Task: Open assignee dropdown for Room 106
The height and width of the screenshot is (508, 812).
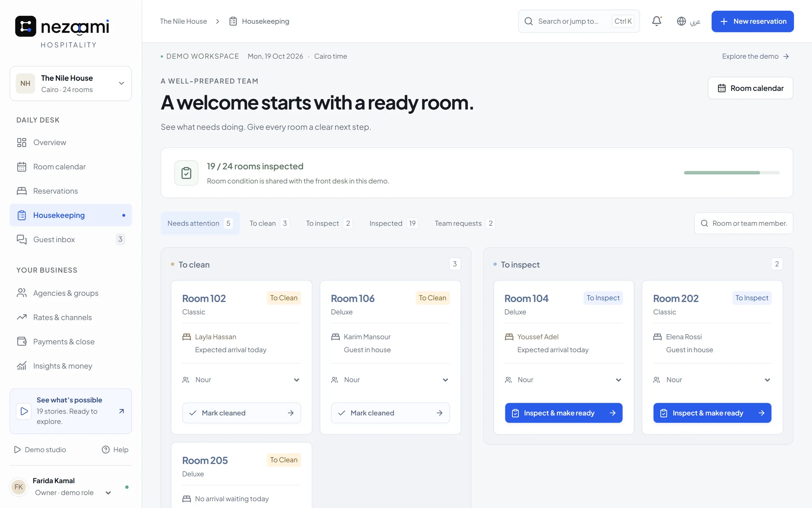Action: tap(390, 380)
